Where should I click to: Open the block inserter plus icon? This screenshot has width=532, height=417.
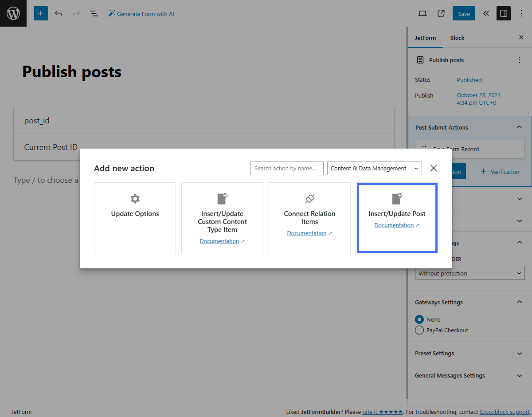40,13
